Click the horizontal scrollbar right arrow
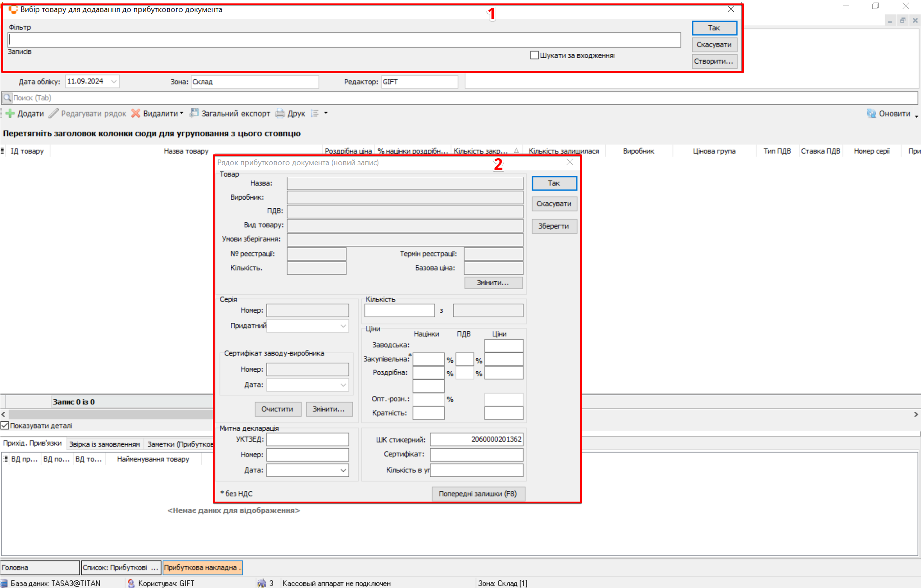The height and width of the screenshot is (588, 921). 916,414
